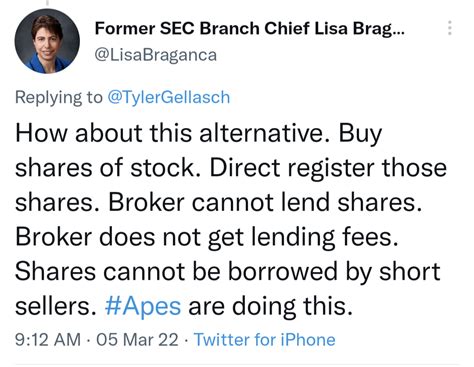Click the divider line below the timestamp
The height and width of the screenshot is (367, 474).
[x=237, y=365]
